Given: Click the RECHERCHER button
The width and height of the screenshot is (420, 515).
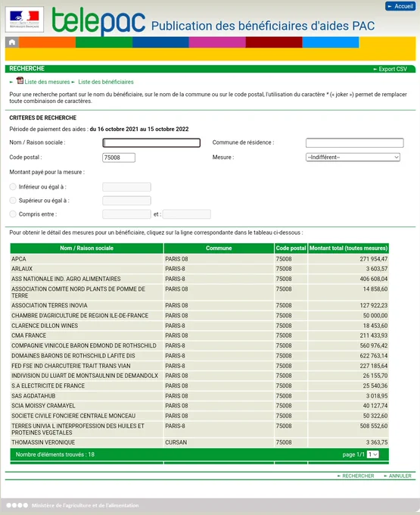Looking at the screenshot, I should click(x=356, y=476).
